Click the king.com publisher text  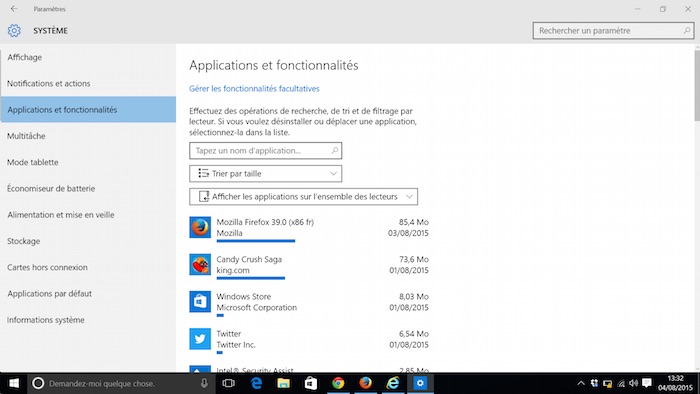[x=233, y=270]
